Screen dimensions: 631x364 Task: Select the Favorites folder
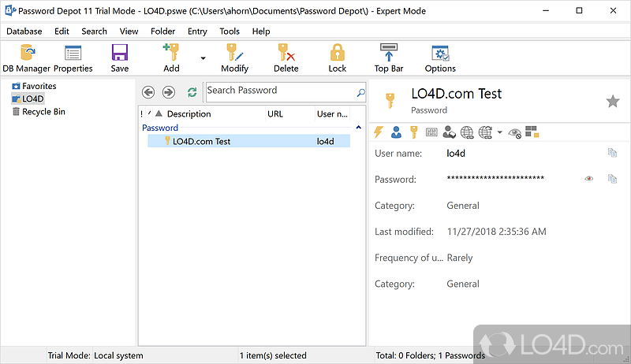tap(34, 86)
